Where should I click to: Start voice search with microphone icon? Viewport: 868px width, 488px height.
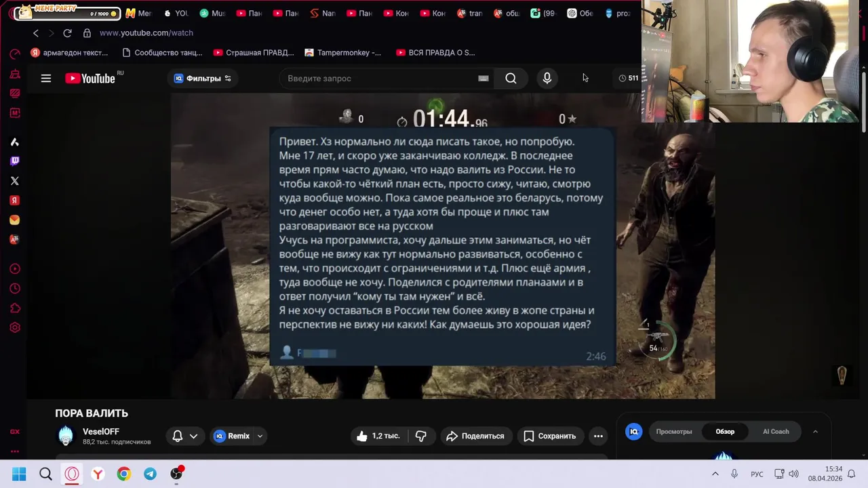pyautogui.click(x=547, y=79)
